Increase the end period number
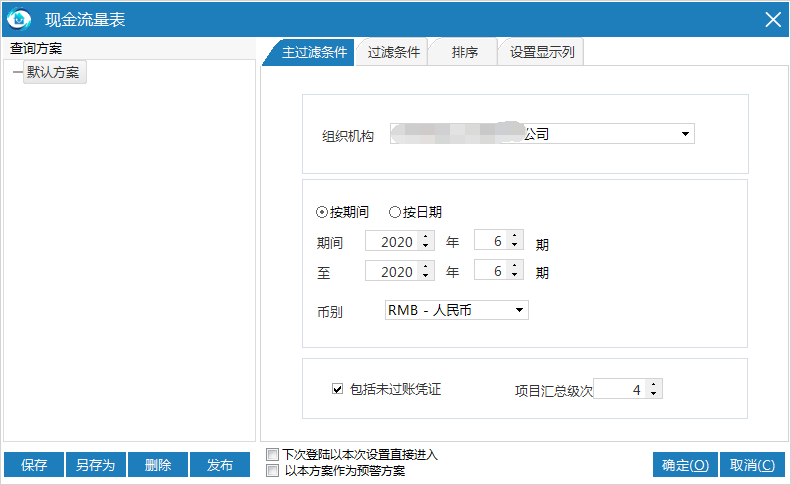The width and height of the screenshot is (791, 485). click(514, 265)
